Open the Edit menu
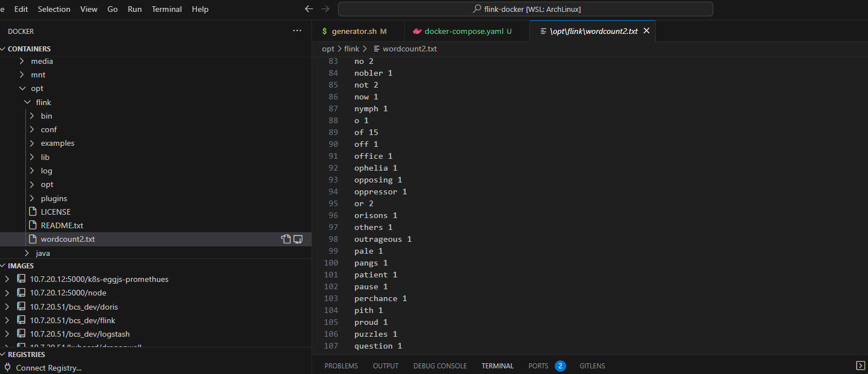 coord(21,9)
